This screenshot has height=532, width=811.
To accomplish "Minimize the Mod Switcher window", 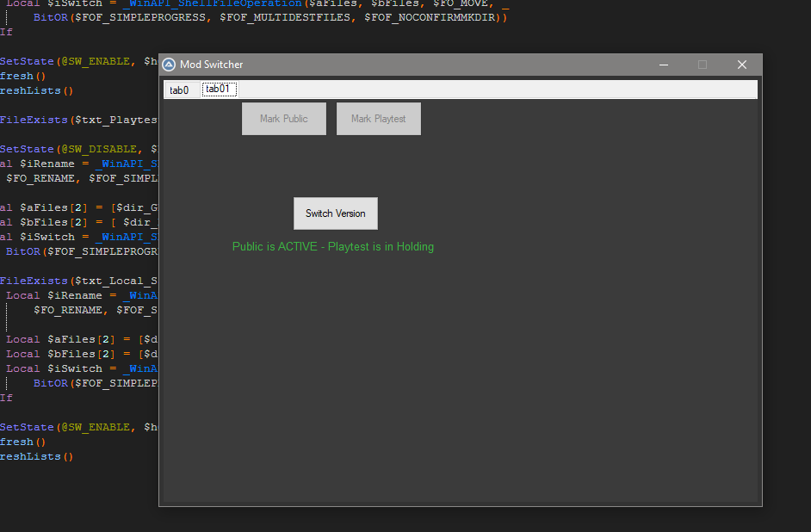I will 664,65.
